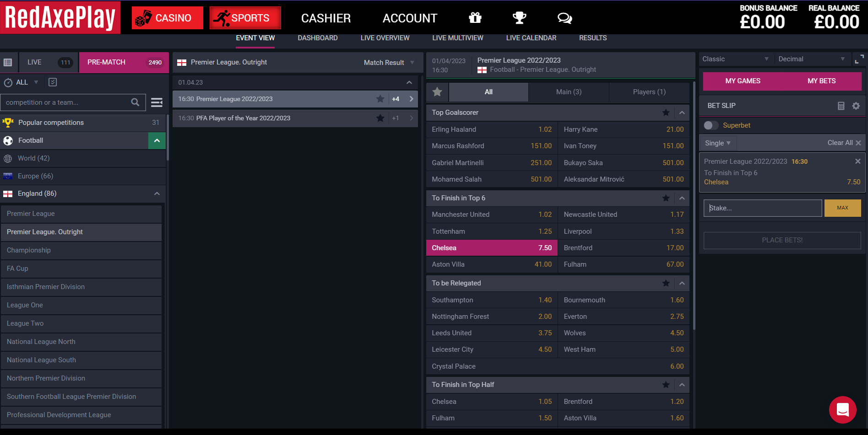Switch to LIVE tab
The height and width of the screenshot is (435, 868).
[49, 62]
